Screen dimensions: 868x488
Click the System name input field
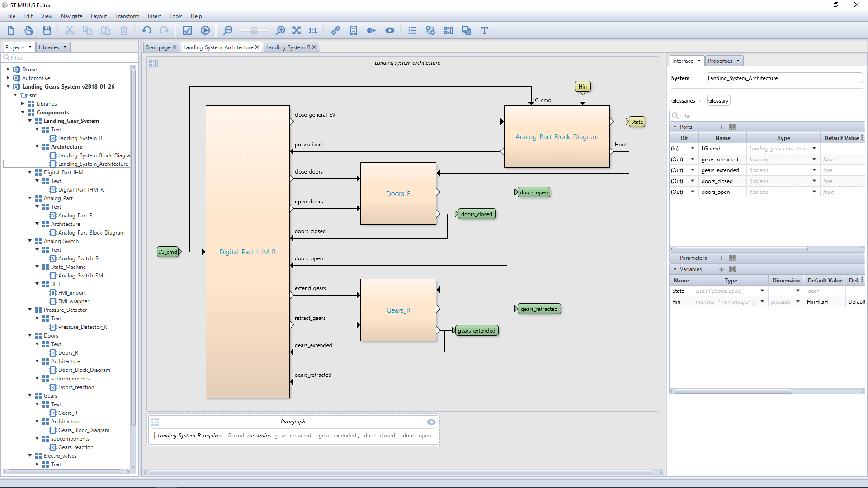click(785, 78)
